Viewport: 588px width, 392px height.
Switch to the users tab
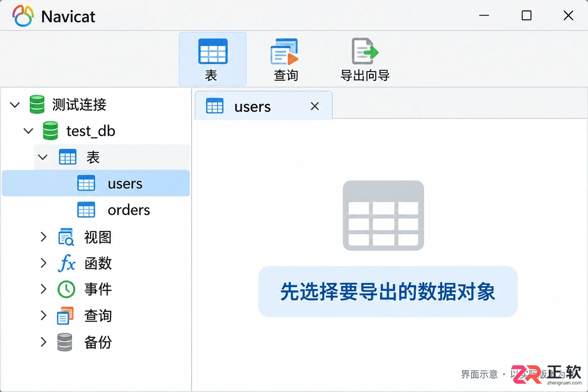pos(264,105)
